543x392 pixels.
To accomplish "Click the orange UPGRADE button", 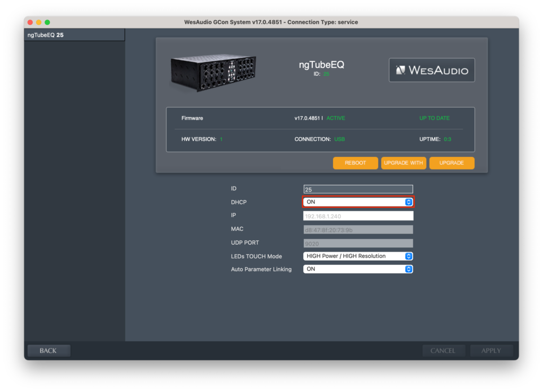I will [452, 163].
